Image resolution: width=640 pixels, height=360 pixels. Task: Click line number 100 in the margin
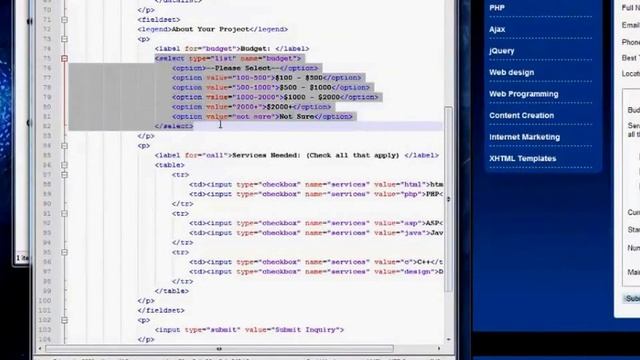coord(46,301)
